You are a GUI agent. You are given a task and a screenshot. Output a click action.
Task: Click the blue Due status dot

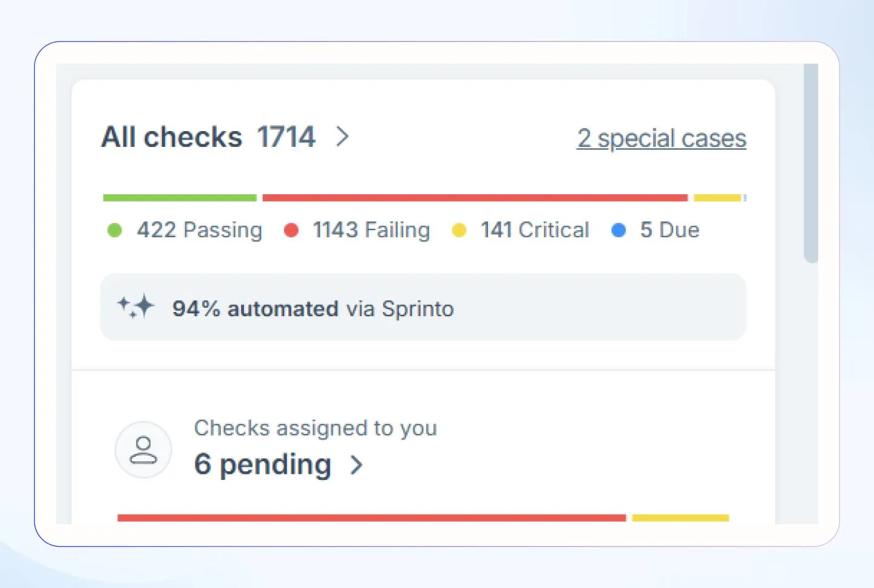tap(618, 231)
